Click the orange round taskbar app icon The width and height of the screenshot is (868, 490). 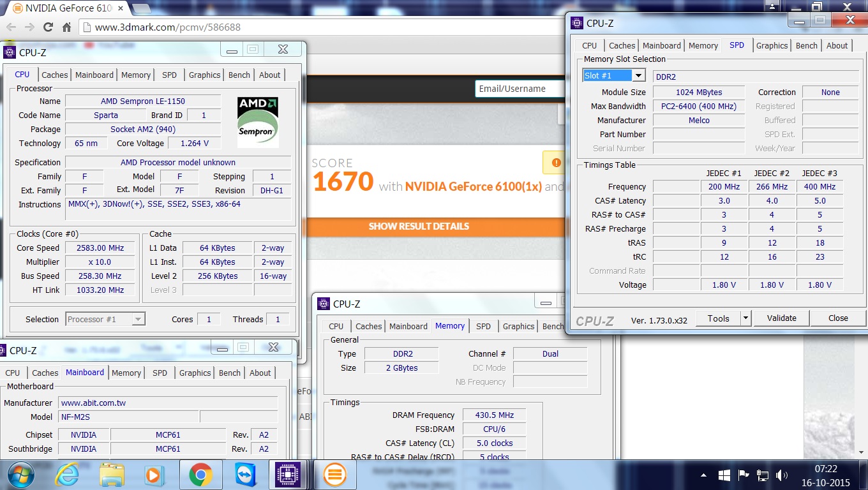[334, 475]
